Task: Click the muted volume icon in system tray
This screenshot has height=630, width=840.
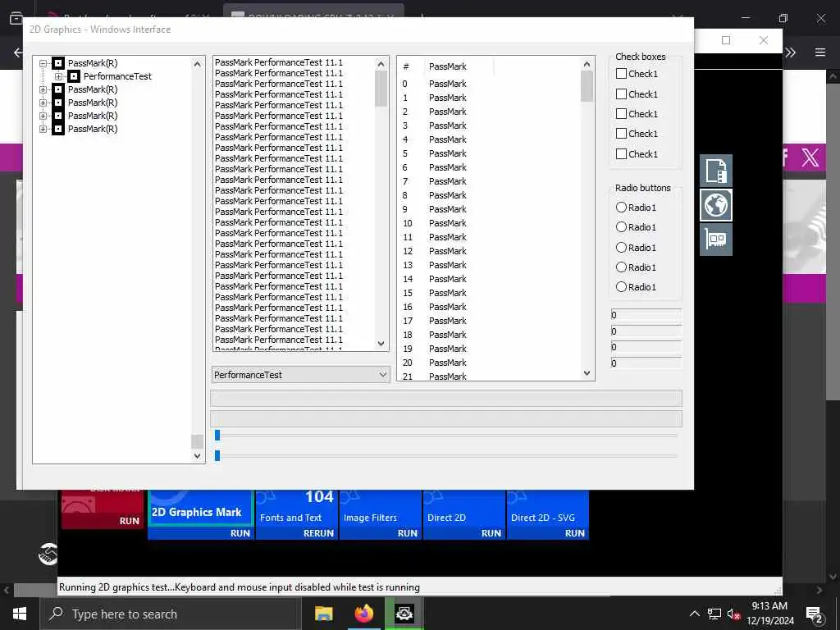Action: coord(733,614)
